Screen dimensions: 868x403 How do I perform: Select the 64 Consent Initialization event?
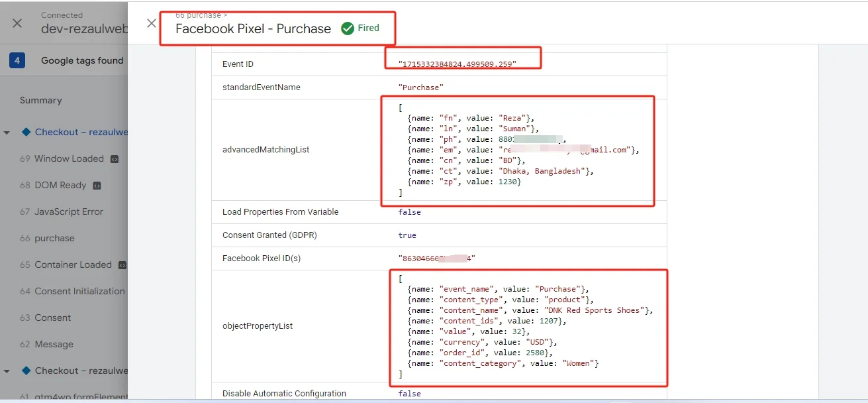[72, 291]
